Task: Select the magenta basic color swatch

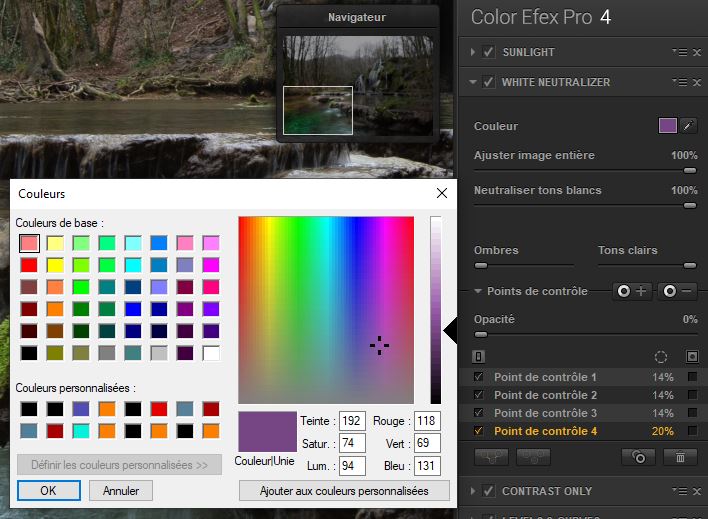Action: (x=211, y=265)
